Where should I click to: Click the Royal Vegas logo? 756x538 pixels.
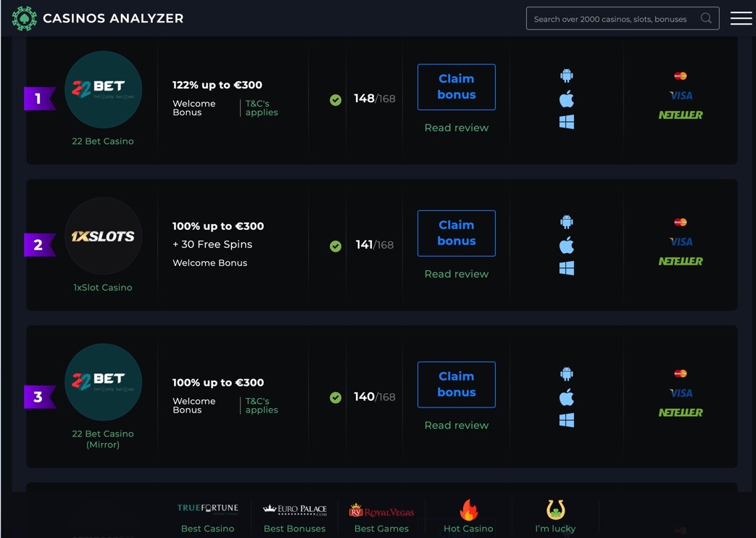pyautogui.click(x=381, y=510)
